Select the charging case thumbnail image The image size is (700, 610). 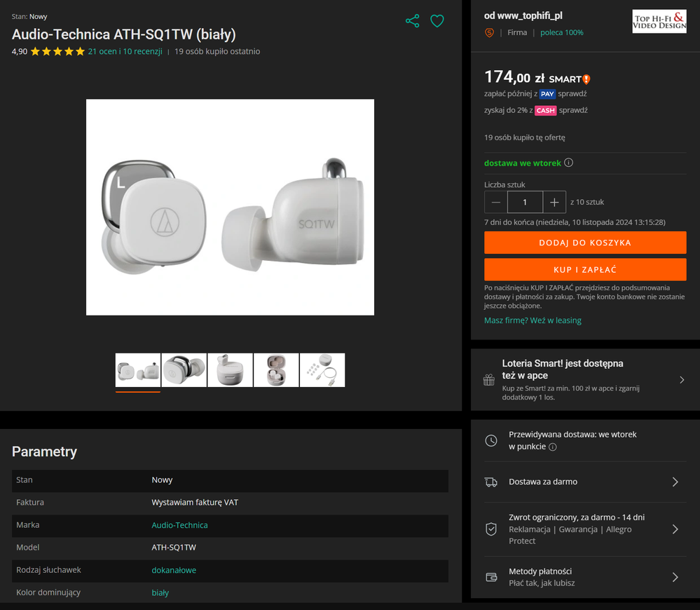pyautogui.click(x=230, y=370)
